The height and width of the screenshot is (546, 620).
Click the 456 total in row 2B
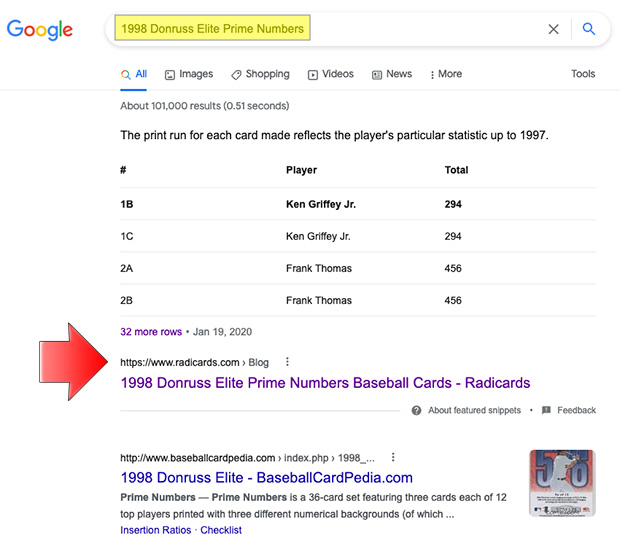453,300
